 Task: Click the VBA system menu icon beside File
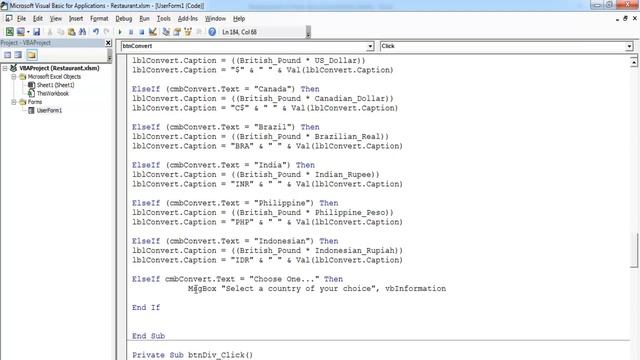(x=9, y=18)
